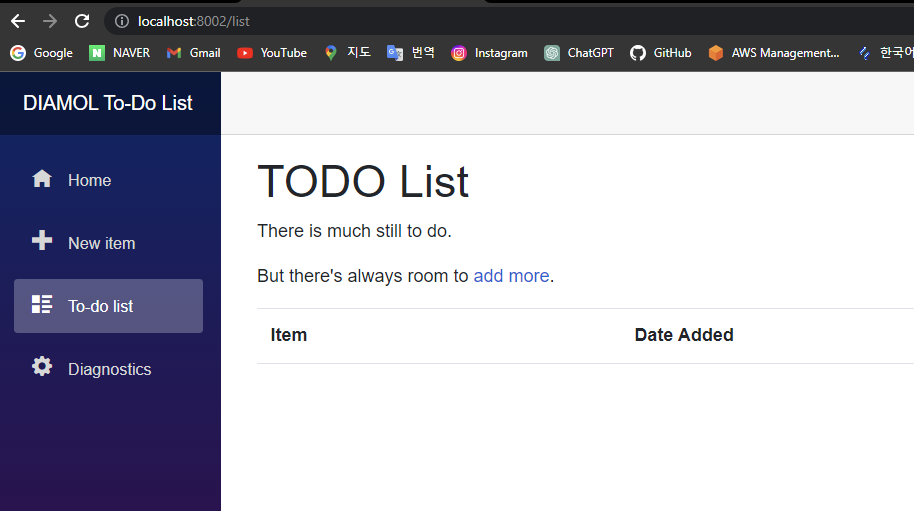Click the Date Added column header
The height and width of the screenshot is (511, 914).
point(684,335)
